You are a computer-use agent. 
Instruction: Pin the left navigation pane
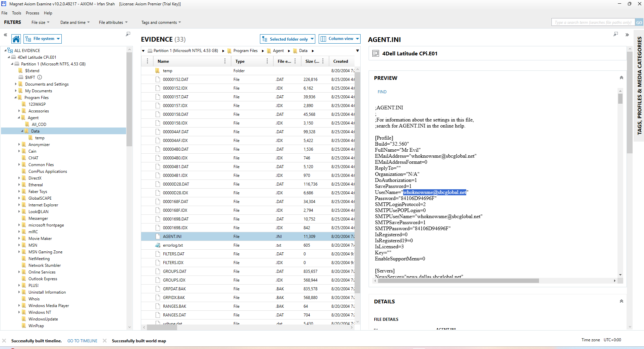point(128,34)
